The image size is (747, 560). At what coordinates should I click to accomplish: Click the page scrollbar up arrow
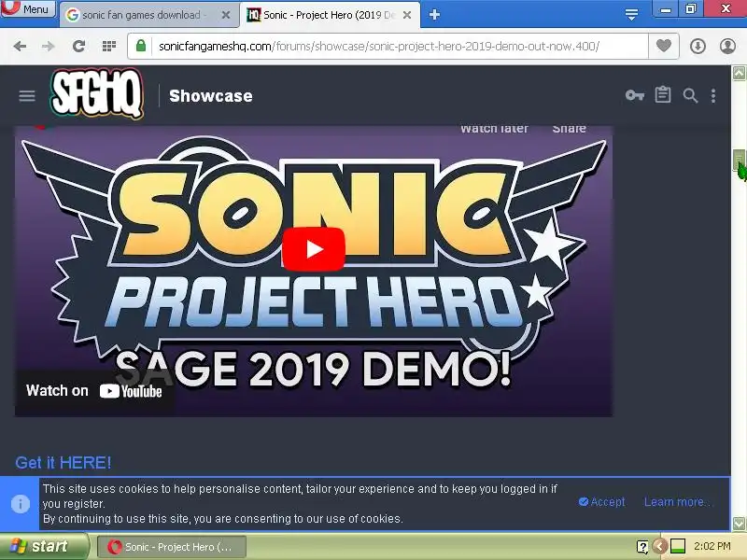point(739,73)
